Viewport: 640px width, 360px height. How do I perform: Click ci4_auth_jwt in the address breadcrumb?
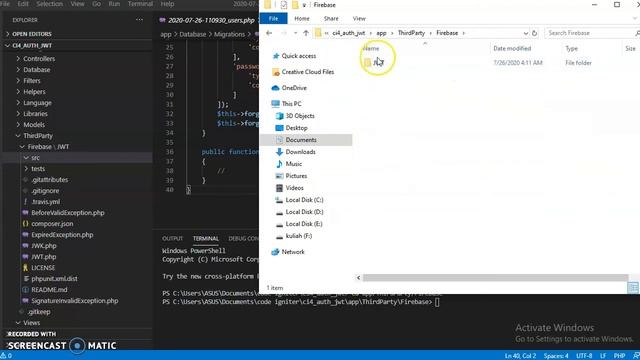[x=349, y=33]
